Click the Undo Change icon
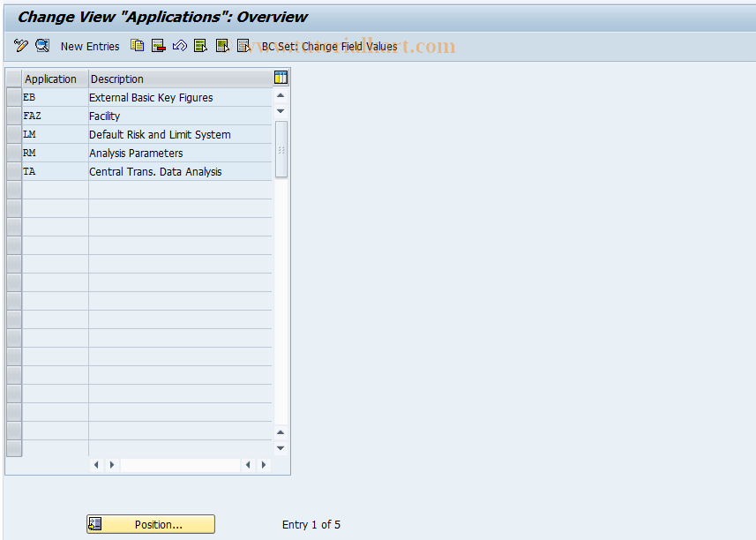The width and height of the screenshot is (756, 540). [x=180, y=46]
